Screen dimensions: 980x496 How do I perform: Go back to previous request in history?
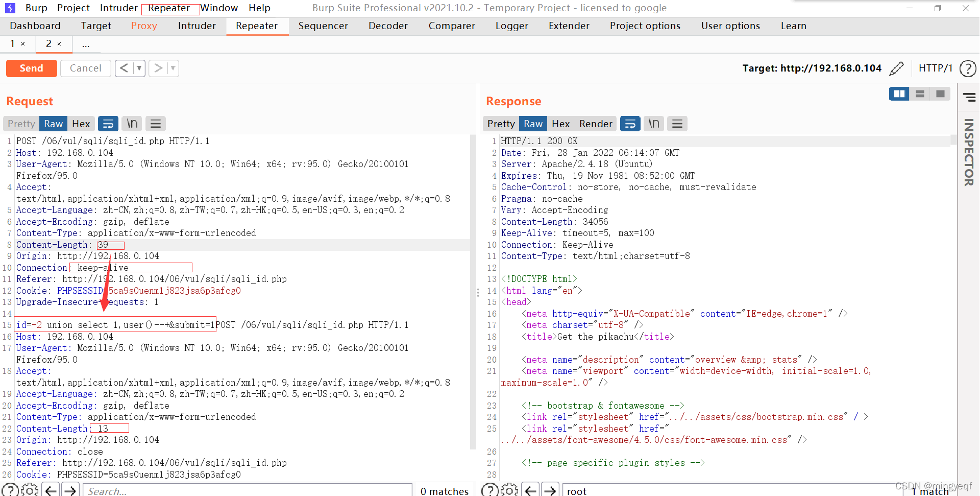click(x=124, y=68)
